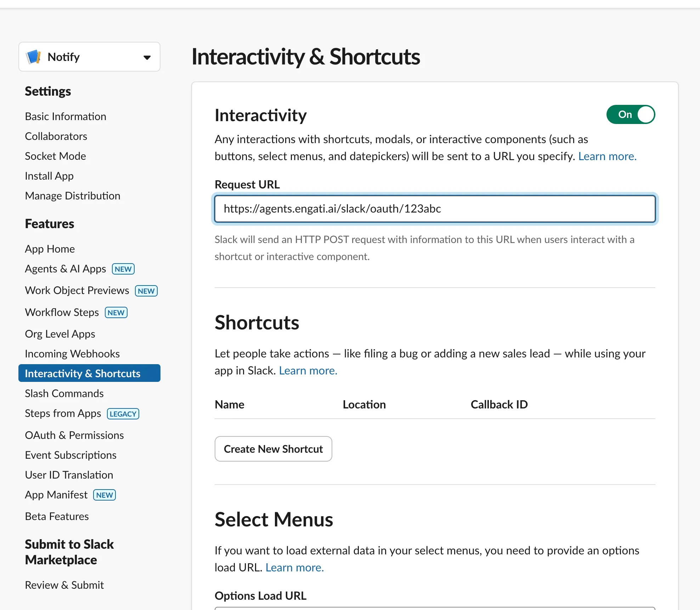
Task: Go to Incoming Webhooks
Action: pos(72,354)
